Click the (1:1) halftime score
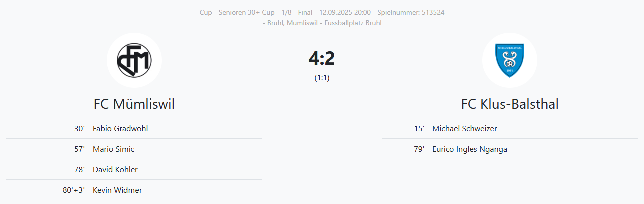This screenshot has height=204, width=644. 322,78
